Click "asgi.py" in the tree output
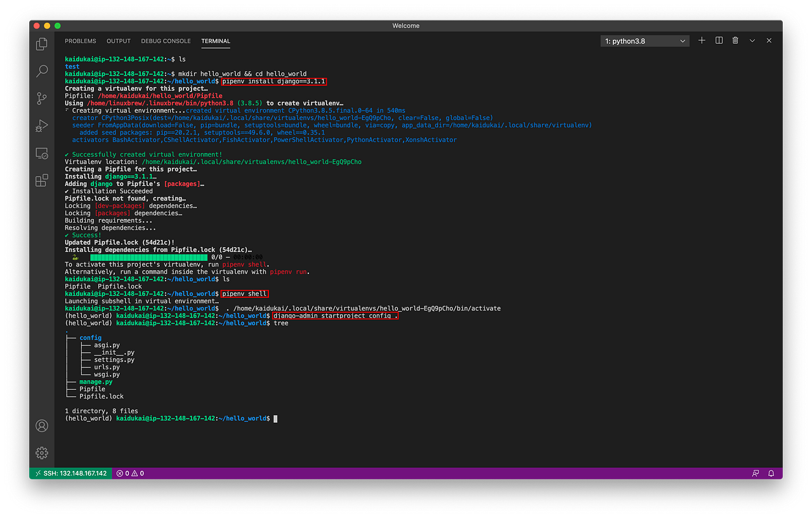 [107, 345]
